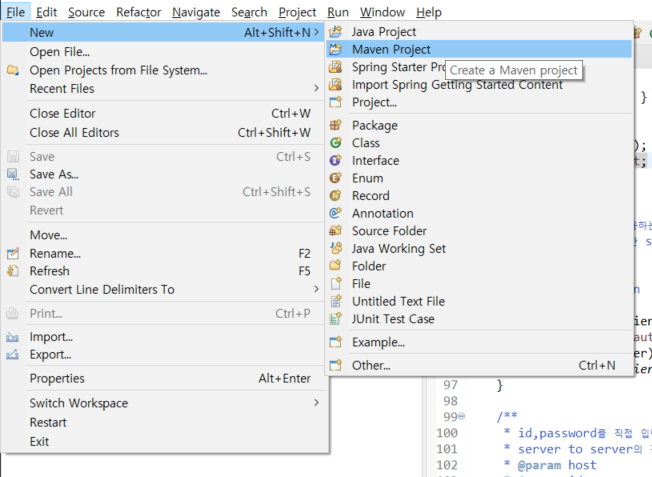Choose Class from New submenu
The width and height of the screenshot is (652, 477).
(479, 143)
